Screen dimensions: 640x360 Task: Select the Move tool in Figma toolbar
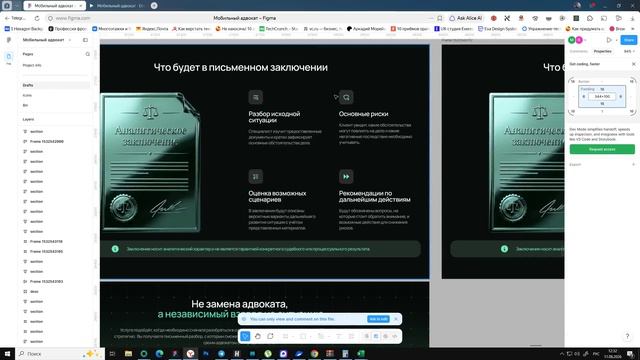point(245,336)
